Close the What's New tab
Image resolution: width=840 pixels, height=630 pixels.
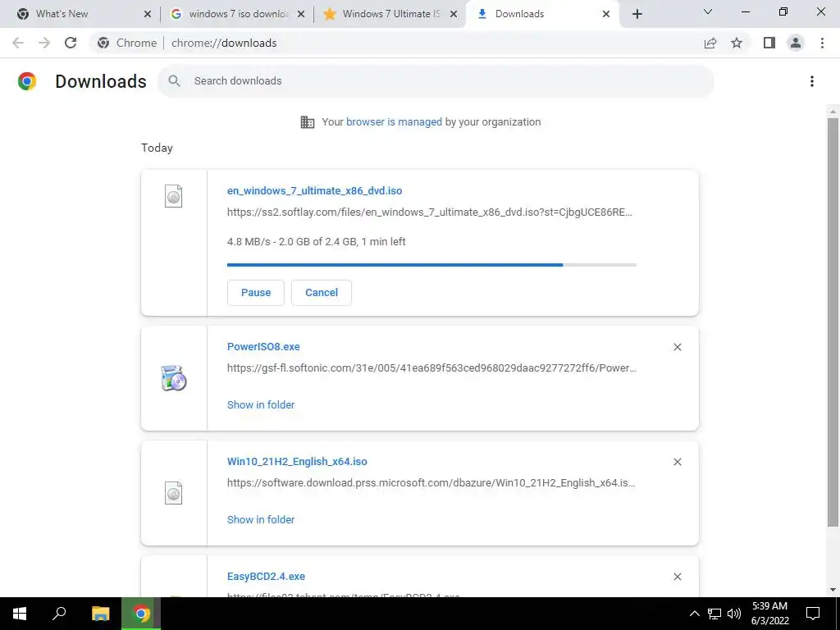tap(148, 14)
